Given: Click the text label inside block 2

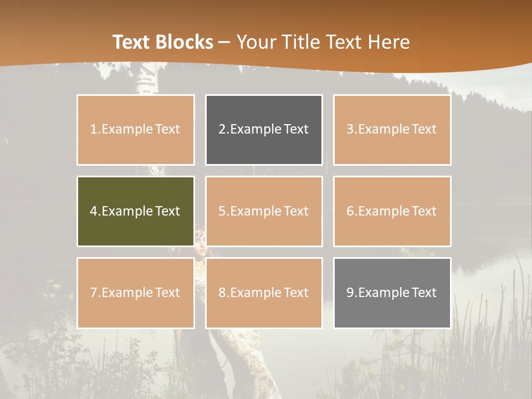Looking at the screenshot, I should [x=264, y=129].
